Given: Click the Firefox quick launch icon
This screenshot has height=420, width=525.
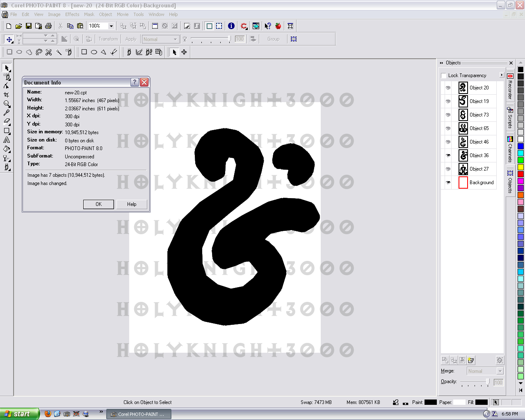Looking at the screenshot, I should coord(48,414).
